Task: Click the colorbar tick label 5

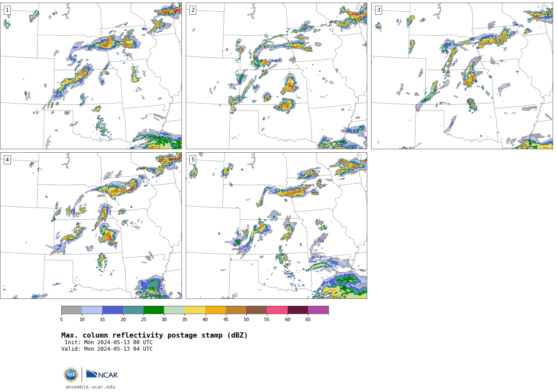Action: coord(61,320)
